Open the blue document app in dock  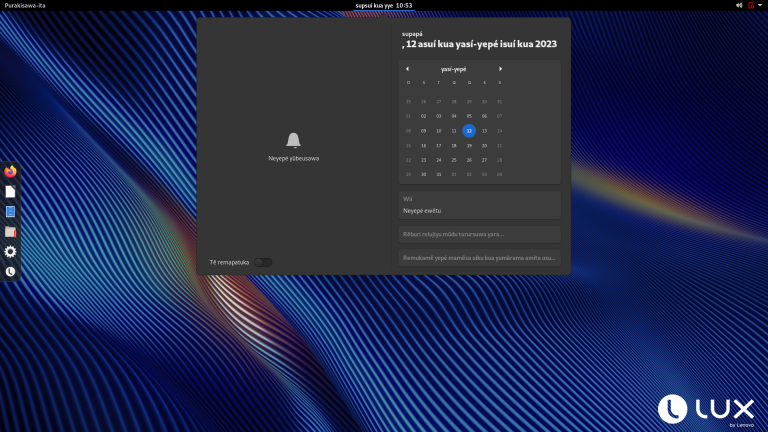[x=10, y=212]
